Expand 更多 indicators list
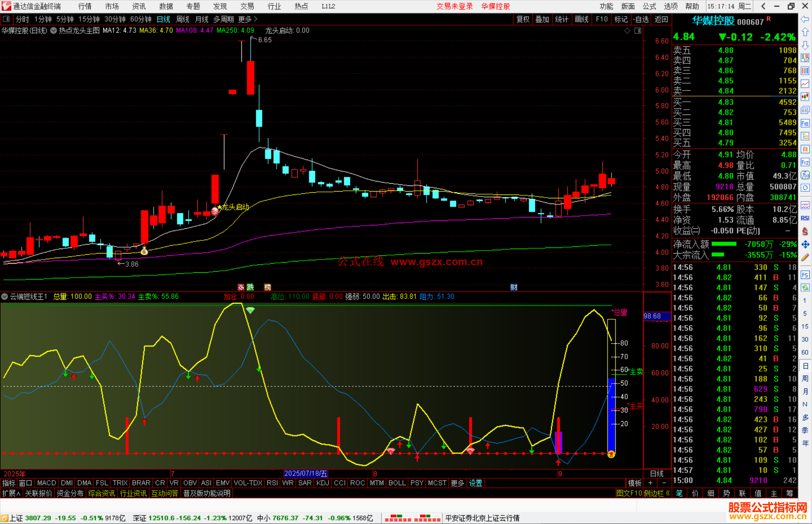The height and width of the screenshot is (524, 812). point(458,483)
